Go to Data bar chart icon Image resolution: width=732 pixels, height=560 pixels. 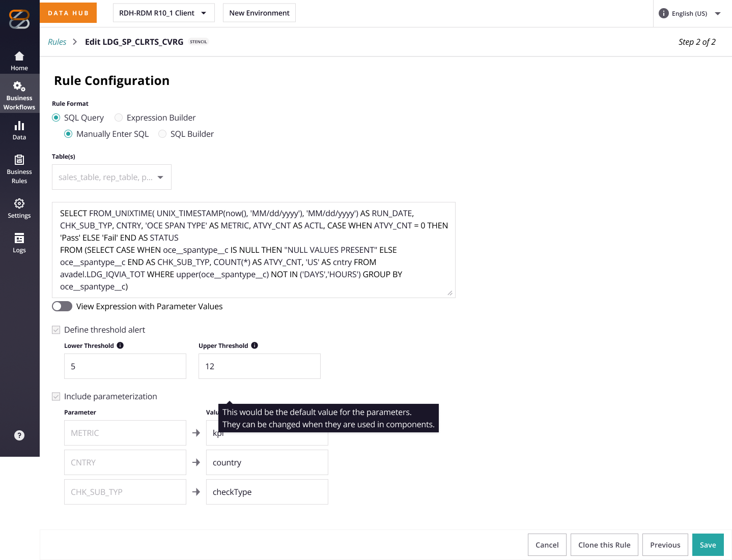19,126
